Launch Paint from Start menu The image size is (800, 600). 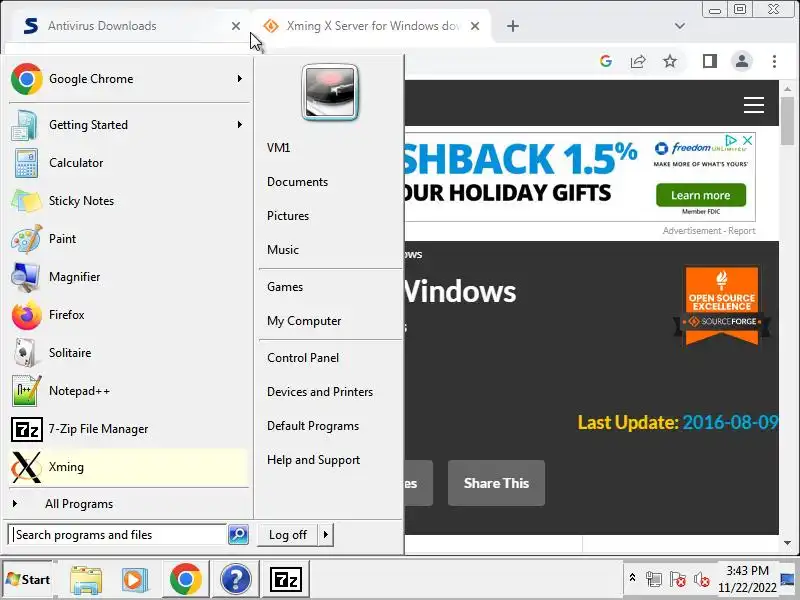129,239
